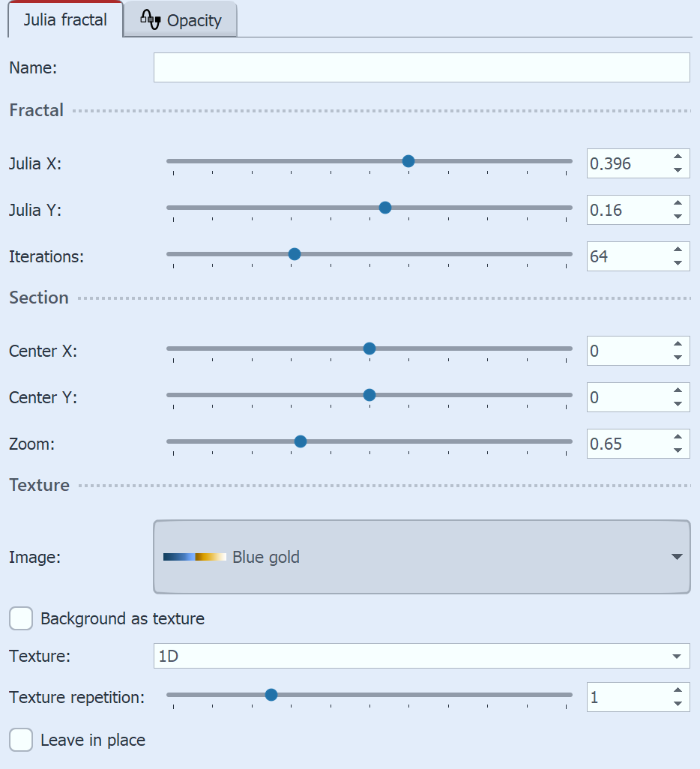The image size is (700, 769).
Task: Click the Julia X slider handle
Action: [408, 160]
